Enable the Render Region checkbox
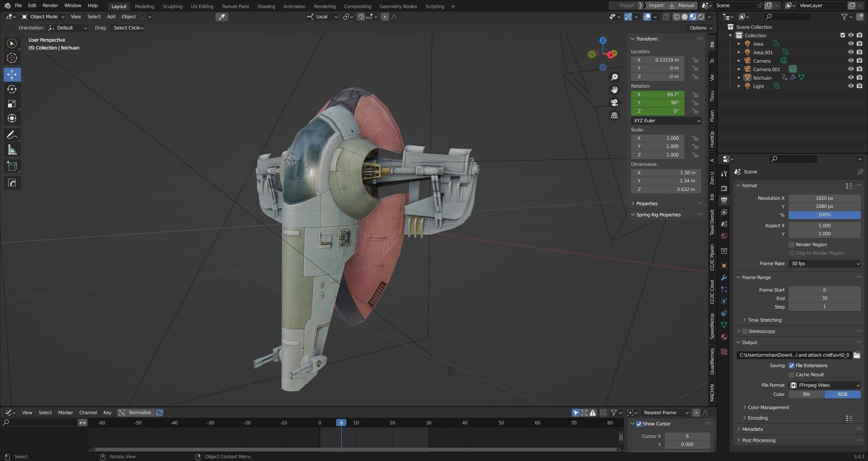Image resolution: width=868 pixels, height=461 pixels. click(791, 245)
